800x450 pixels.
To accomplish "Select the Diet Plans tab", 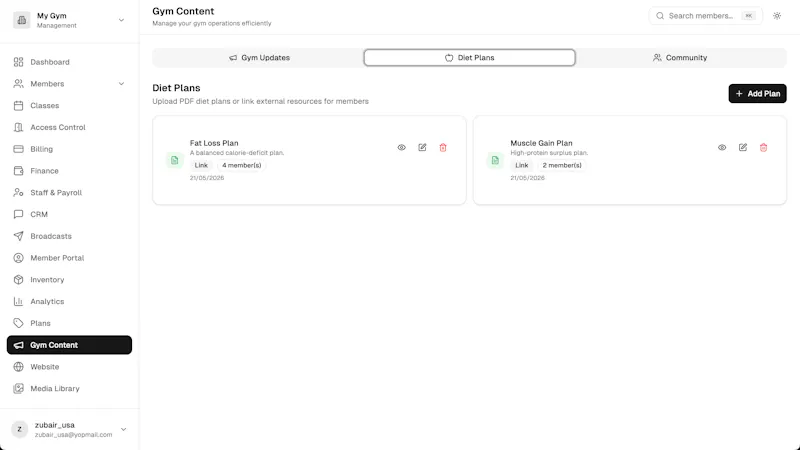I will tap(469, 58).
